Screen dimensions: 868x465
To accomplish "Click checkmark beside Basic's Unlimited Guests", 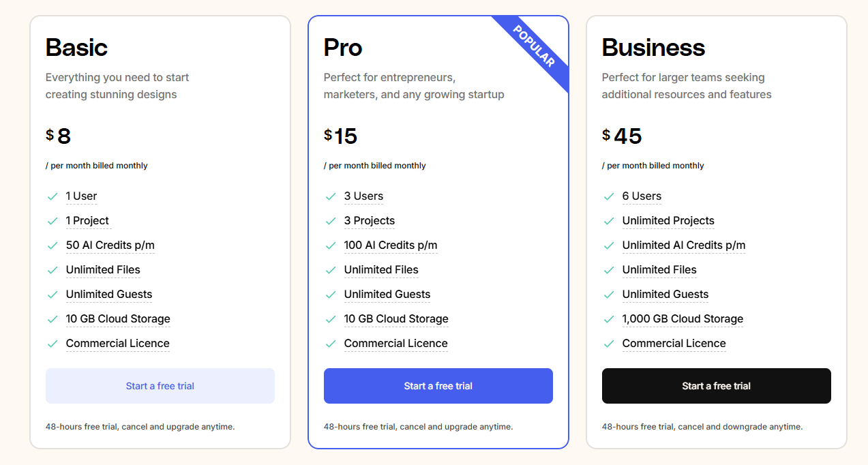I will coord(53,295).
